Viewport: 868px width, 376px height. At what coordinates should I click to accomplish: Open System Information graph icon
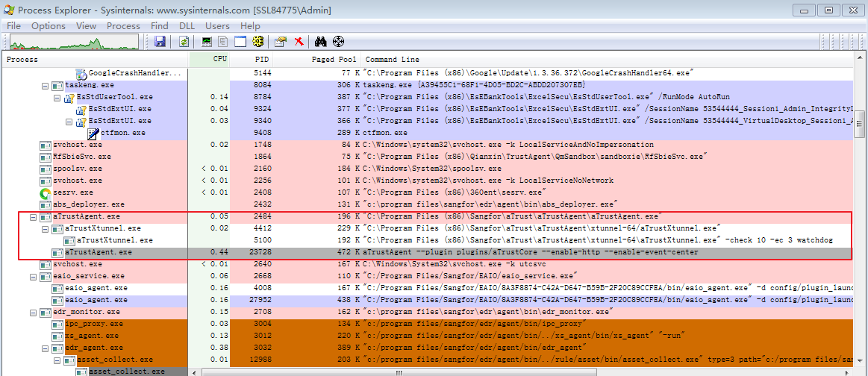pos(207,42)
